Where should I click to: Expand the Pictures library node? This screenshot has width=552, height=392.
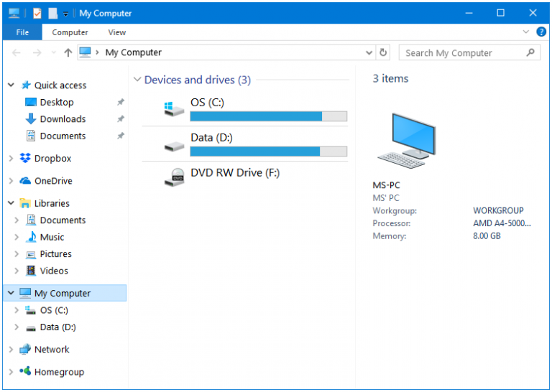[x=17, y=254]
